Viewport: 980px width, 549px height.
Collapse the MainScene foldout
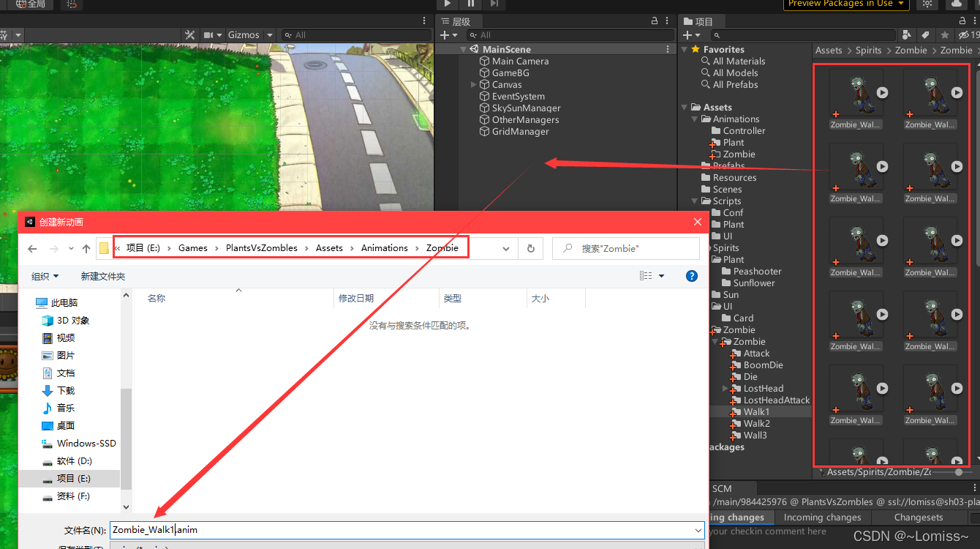click(x=464, y=50)
